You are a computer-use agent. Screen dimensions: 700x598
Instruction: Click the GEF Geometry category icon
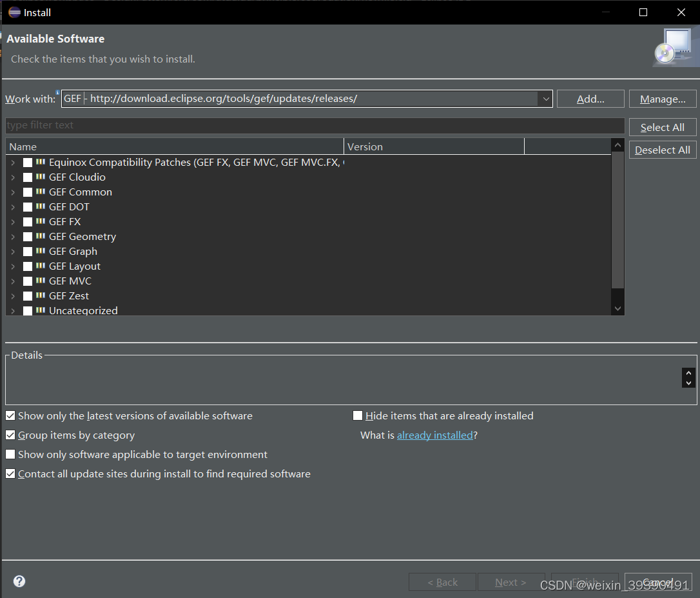41,235
